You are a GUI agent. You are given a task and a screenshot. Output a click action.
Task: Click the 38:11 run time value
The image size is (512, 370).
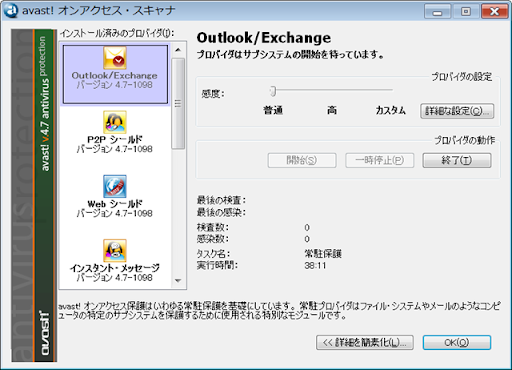click(x=315, y=266)
